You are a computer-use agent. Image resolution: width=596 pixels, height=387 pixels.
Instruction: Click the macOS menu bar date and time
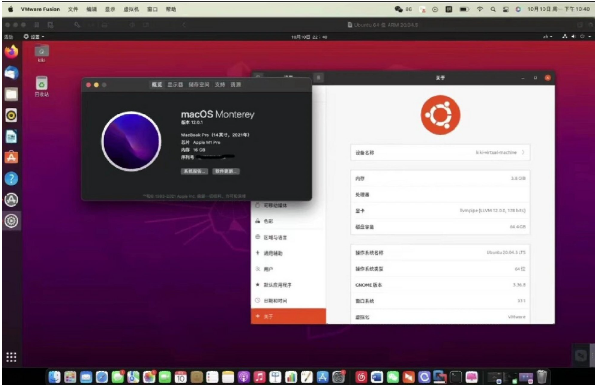coord(558,9)
